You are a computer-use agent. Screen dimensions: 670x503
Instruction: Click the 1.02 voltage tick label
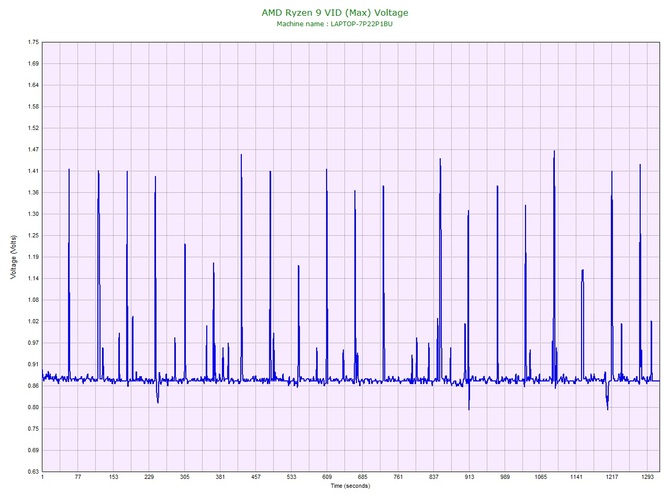pos(33,321)
